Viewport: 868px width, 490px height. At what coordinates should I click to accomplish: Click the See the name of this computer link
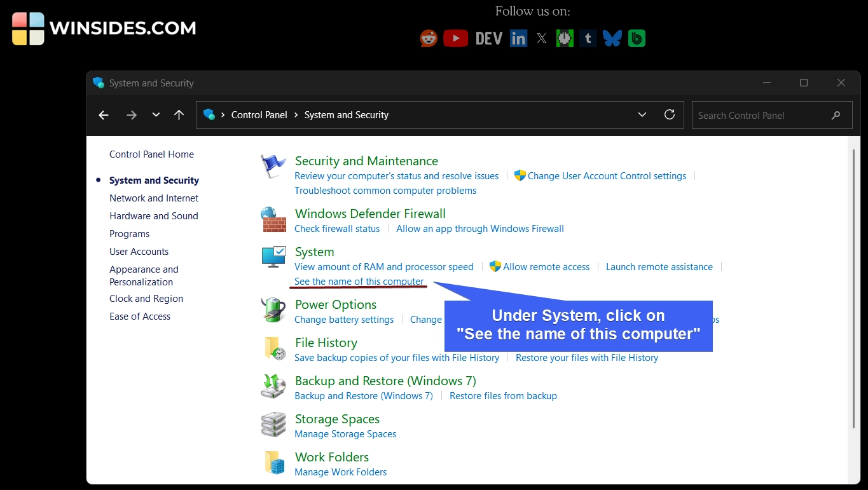359,281
